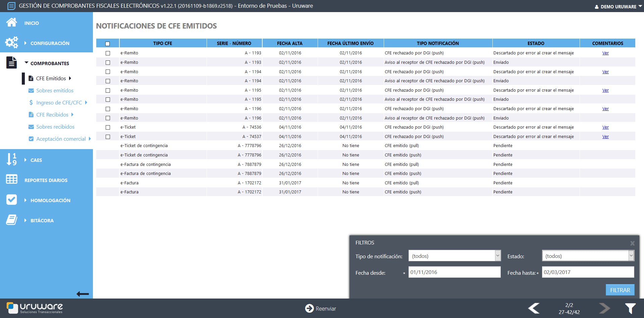Screen dimensions: 644x318
Task: Select first e-Remito A - 1193 checkbox
Action: point(108,53)
